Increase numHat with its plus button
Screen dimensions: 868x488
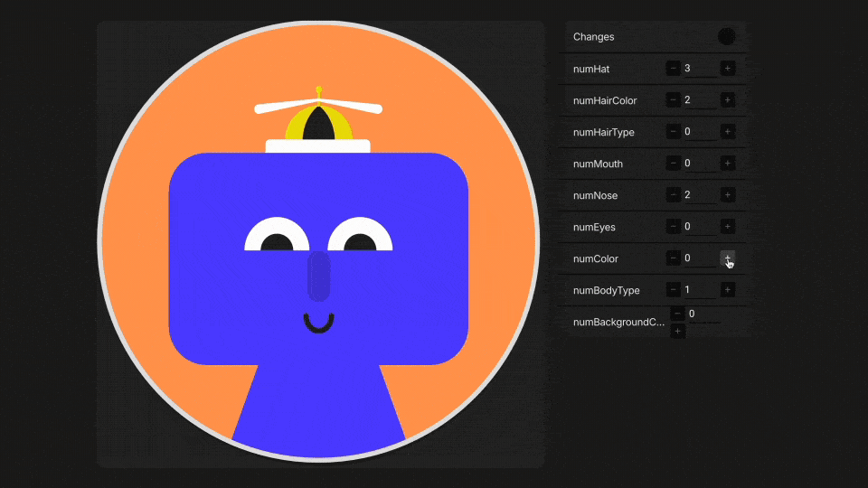[727, 68]
